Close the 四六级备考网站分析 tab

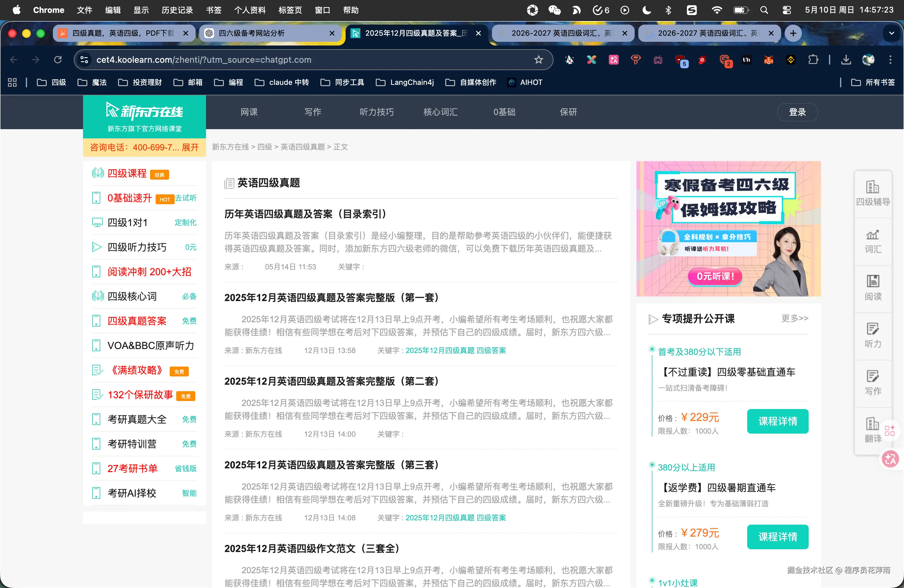point(332,34)
